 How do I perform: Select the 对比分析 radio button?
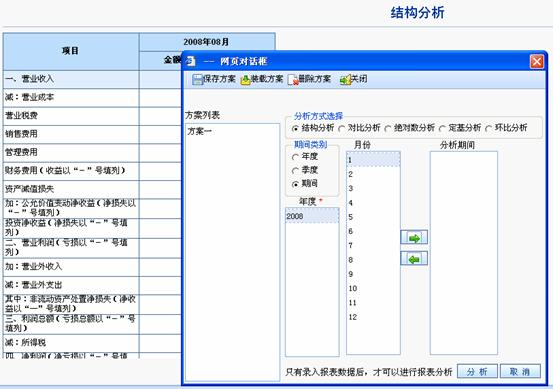click(341, 129)
